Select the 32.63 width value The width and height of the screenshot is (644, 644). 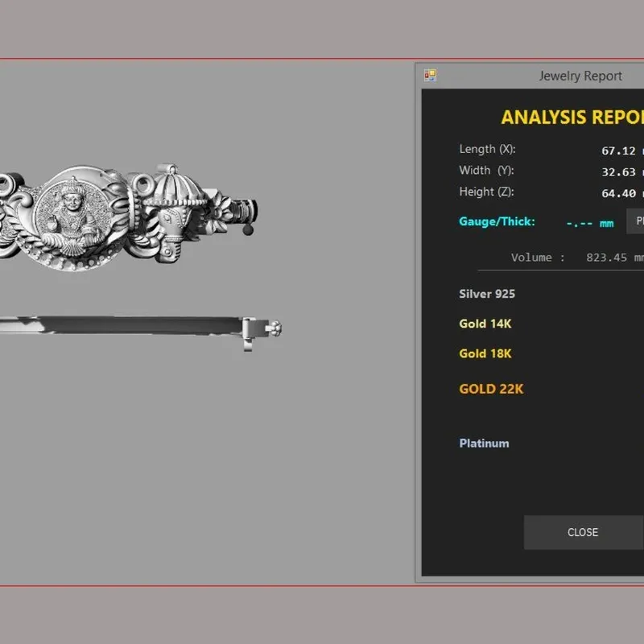[618, 172]
